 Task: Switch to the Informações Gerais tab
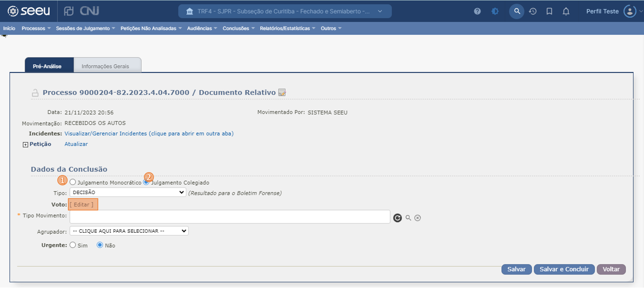click(x=108, y=65)
